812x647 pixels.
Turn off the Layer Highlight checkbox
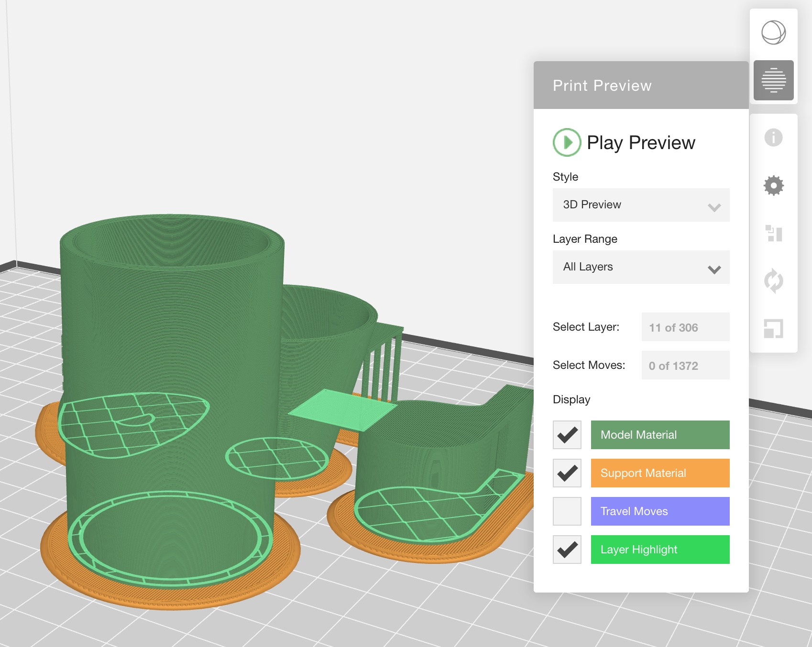click(567, 550)
